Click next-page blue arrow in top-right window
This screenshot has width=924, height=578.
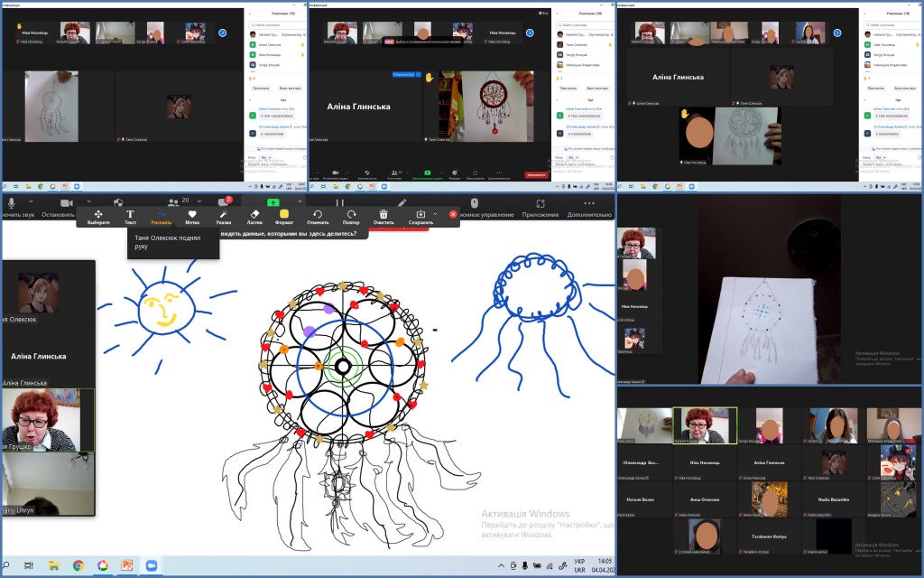[837, 33]
